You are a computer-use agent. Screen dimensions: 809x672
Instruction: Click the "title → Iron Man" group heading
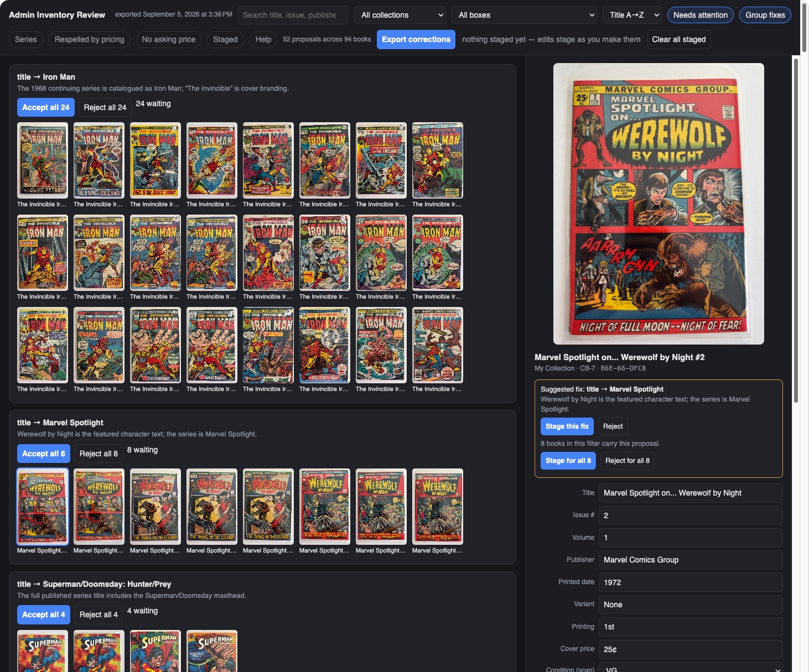coord(46,77)
